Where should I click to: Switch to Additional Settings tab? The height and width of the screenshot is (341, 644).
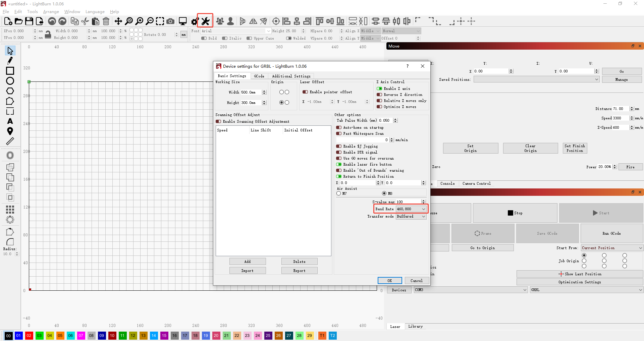coord(291,76)
